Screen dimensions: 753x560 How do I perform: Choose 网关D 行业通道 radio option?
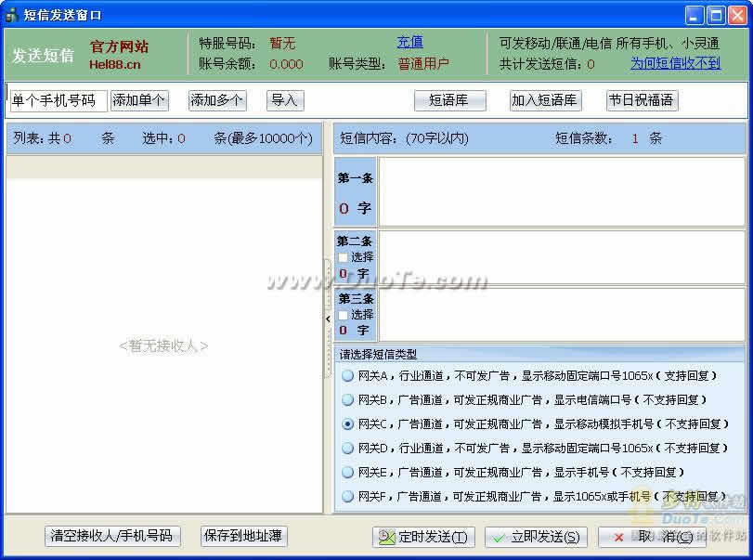click(347, 448)
